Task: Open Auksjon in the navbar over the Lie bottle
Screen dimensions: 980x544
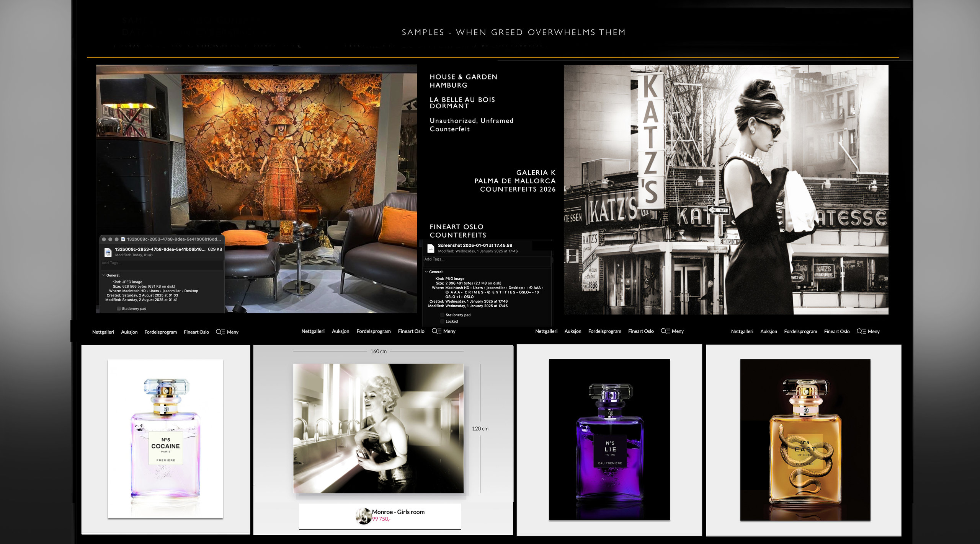Action: 573,331
